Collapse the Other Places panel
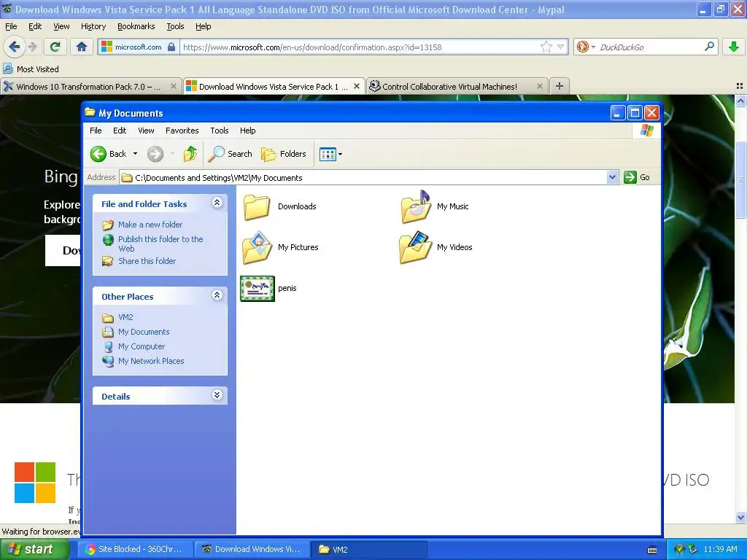The height and width of the screenshot is (560, 747). (x=217, y=295)
